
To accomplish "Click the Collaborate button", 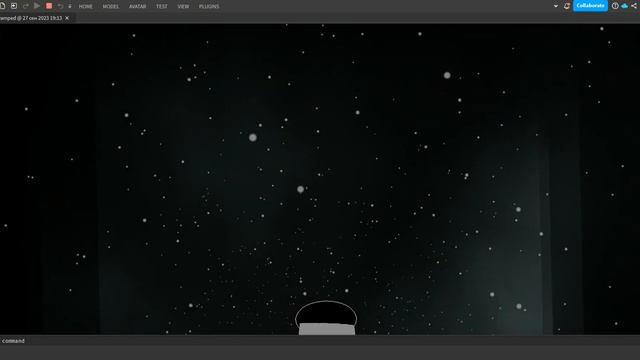I will (x=590, y=6).
